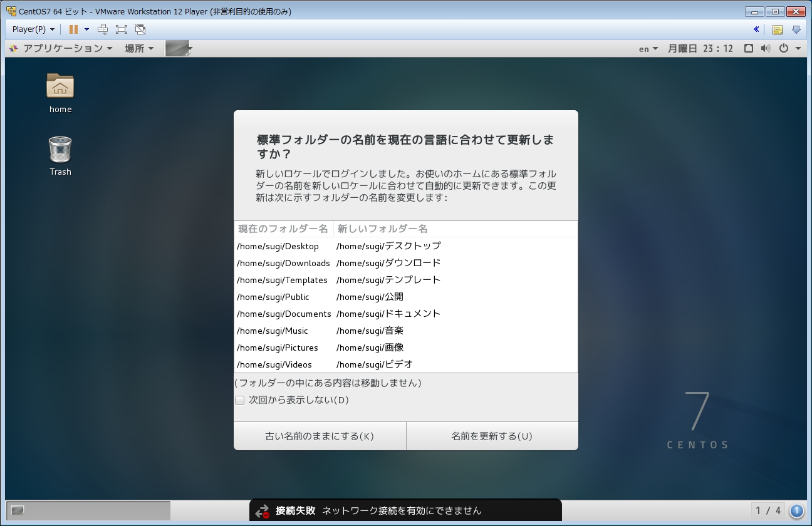The image size is (812, 526).
Task: Click the blue double-chevron collapse icon
Action: click(x=756, y=29)
